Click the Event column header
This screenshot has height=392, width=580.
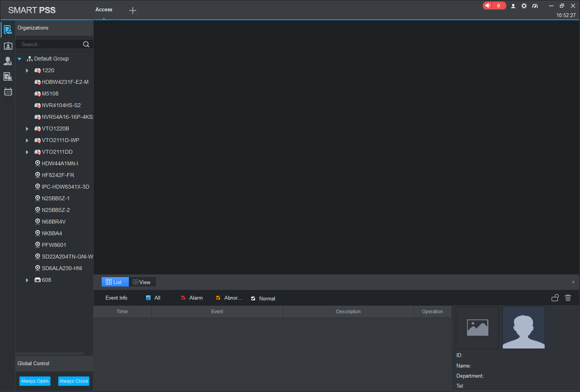click(217, 312)
